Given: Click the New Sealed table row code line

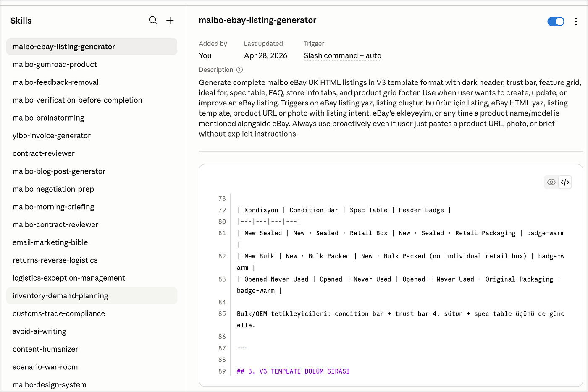Looking at the screenshot, I should click(401, 239).
